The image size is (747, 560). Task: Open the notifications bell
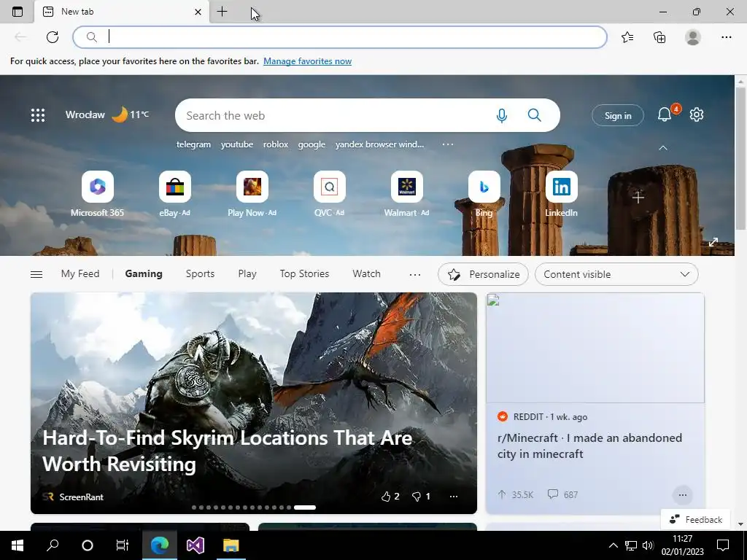(665, 114)
